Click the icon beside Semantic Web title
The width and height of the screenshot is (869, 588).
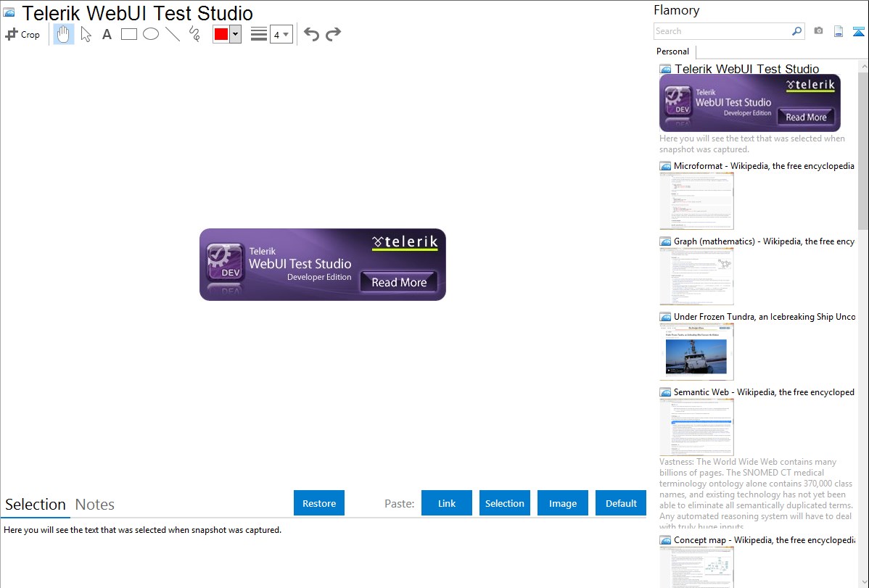(x=666, y=392)
